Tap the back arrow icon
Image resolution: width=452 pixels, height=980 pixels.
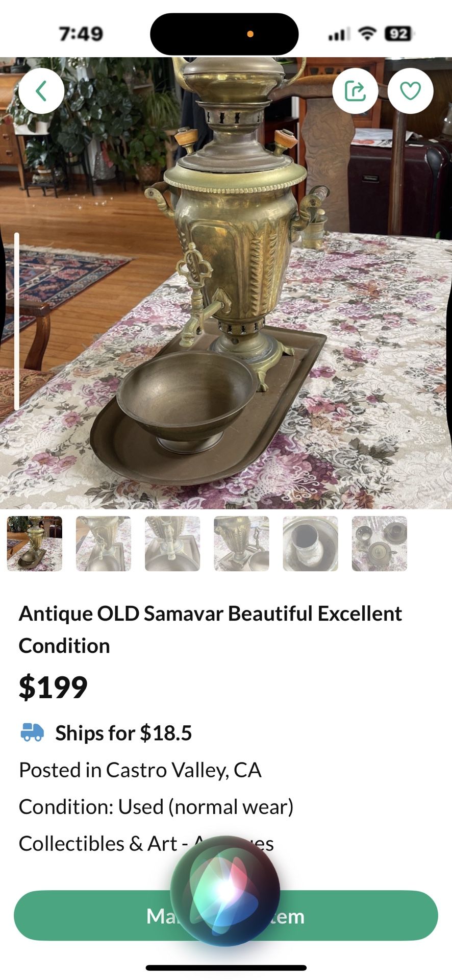click(41, 91)
